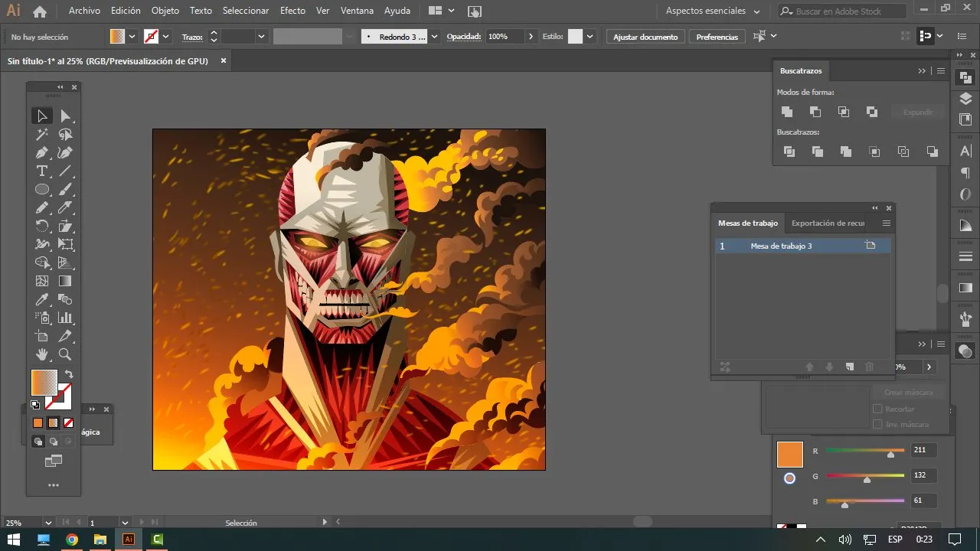Switch to Mesas de trabajo tab
The width and height of the screenshot is (980, 551).
pyautogui.click(x=748, y=223)
